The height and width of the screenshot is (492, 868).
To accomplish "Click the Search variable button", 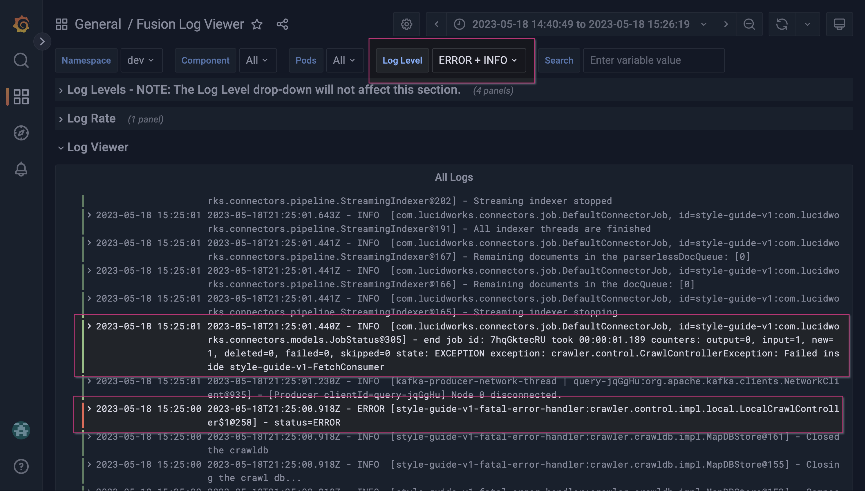I will pos(559,60).
